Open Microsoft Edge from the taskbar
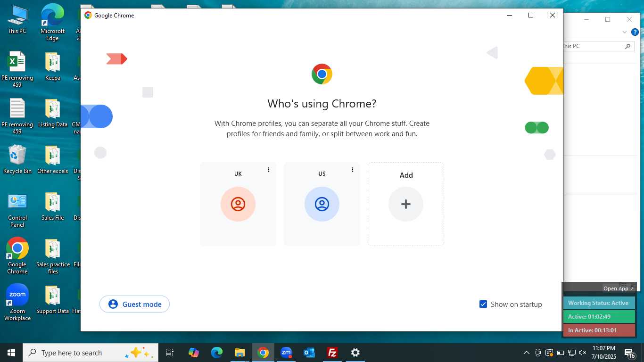This screenshot has width=644, height=362. (217, 353)
